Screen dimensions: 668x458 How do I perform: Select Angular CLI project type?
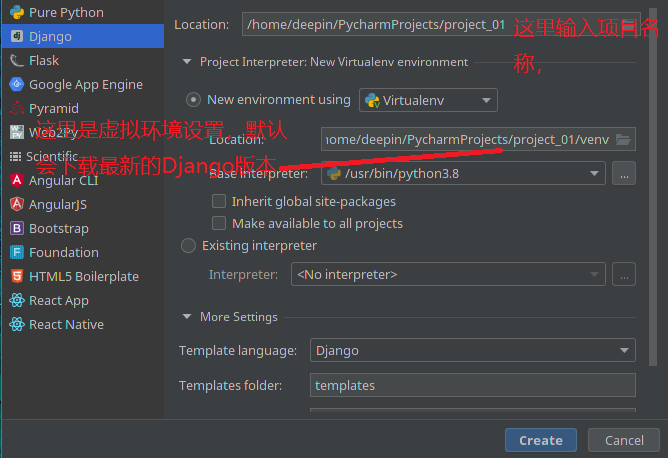point(83,180)
